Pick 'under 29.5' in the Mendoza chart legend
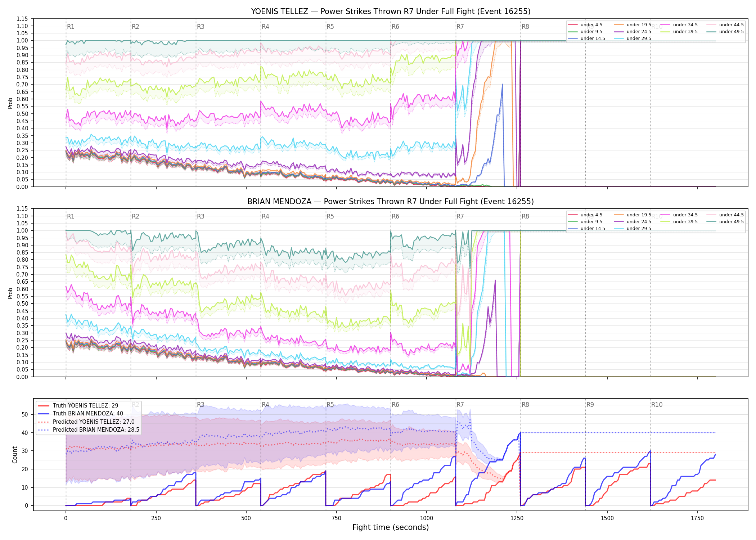Viewport: 756px width, 540px height. click(633, 229)
